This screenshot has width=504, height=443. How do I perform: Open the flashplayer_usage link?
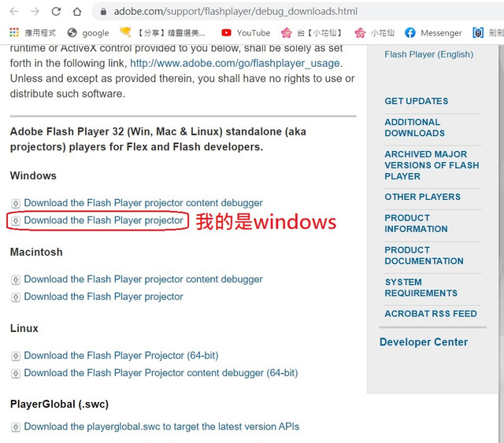235,63
